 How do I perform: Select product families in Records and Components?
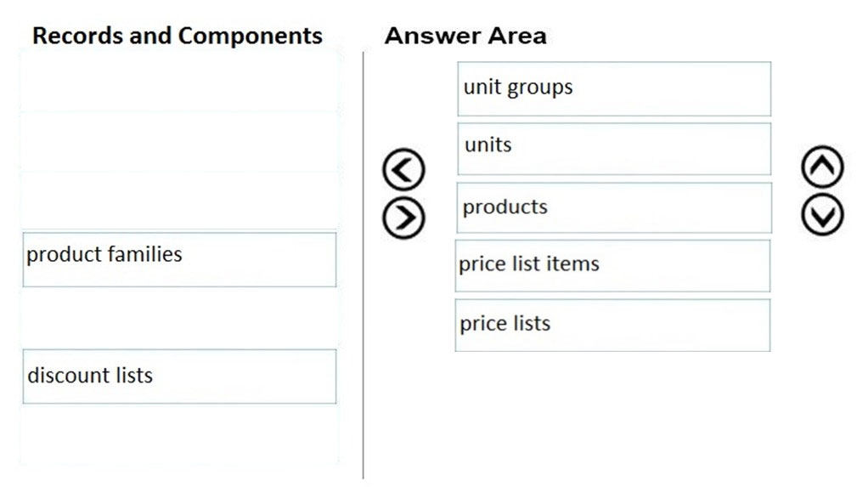[179, 259]
